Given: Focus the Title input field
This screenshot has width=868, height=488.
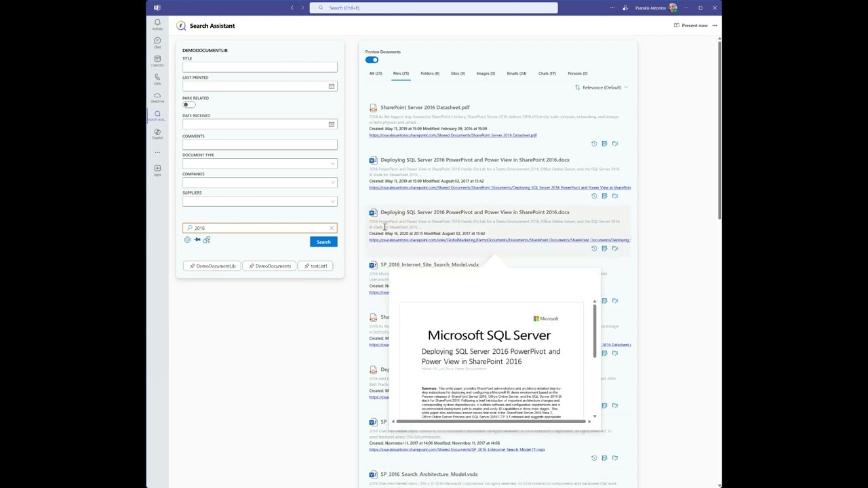Looking at the screenshot, I should pyautogui.click(x=260, y=67).
